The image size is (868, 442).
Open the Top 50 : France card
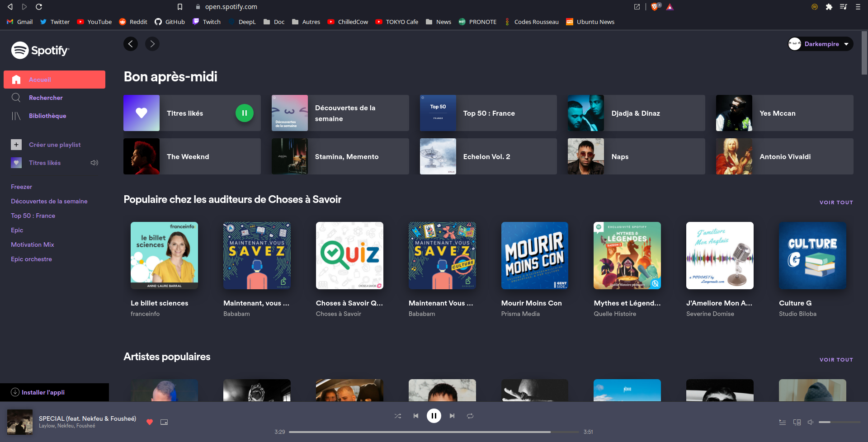click(x=488, y=113)
